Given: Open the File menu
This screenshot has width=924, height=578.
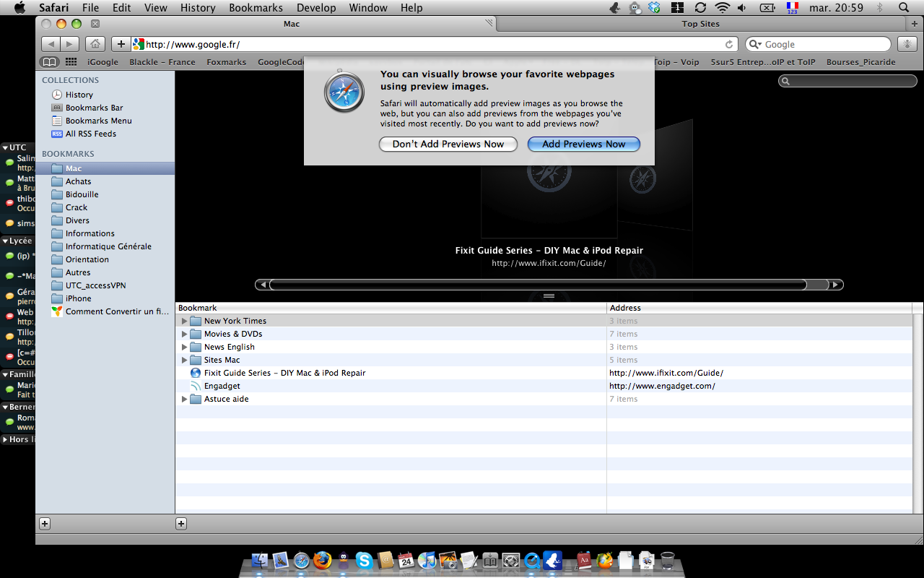Looking at the screenshot, I should click(90, 8).
